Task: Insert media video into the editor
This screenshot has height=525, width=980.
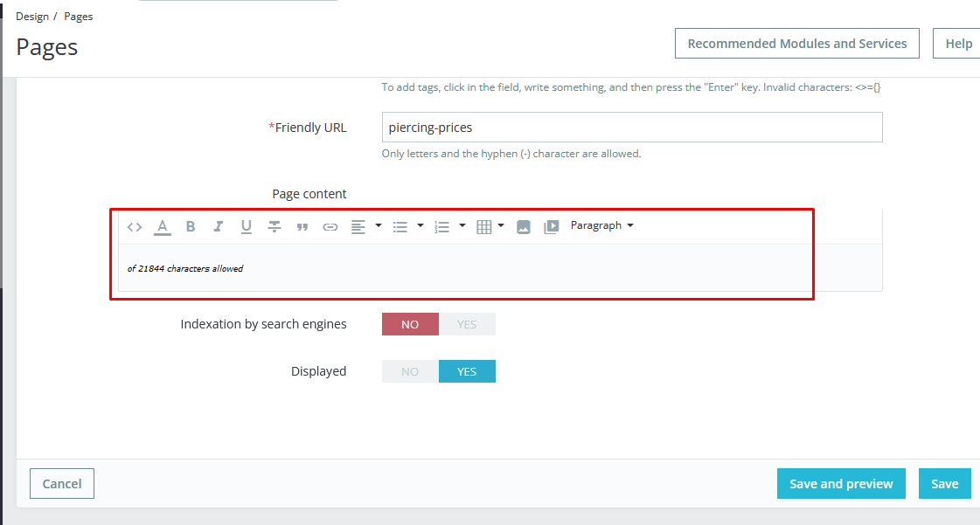Action: point(552,227)
